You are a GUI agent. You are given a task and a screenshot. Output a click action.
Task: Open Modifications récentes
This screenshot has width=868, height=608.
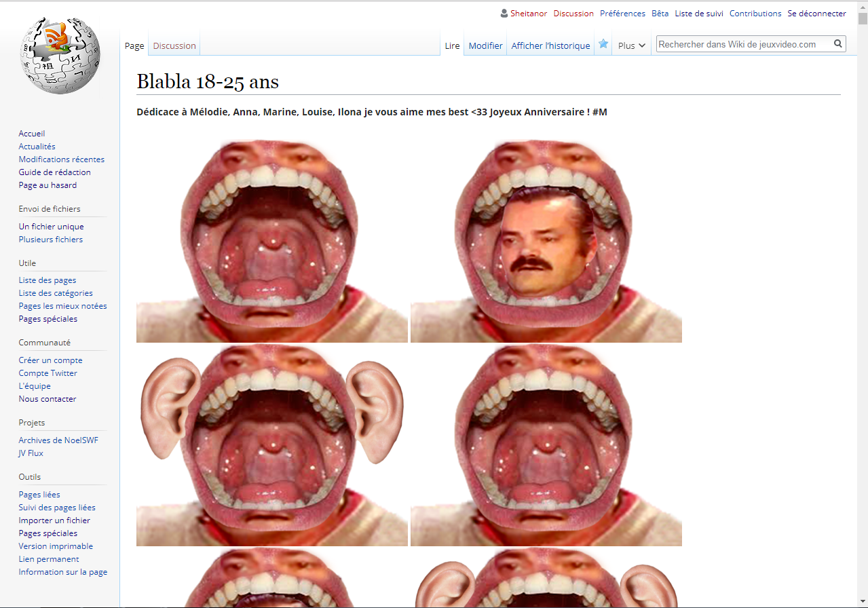(62, 159)
